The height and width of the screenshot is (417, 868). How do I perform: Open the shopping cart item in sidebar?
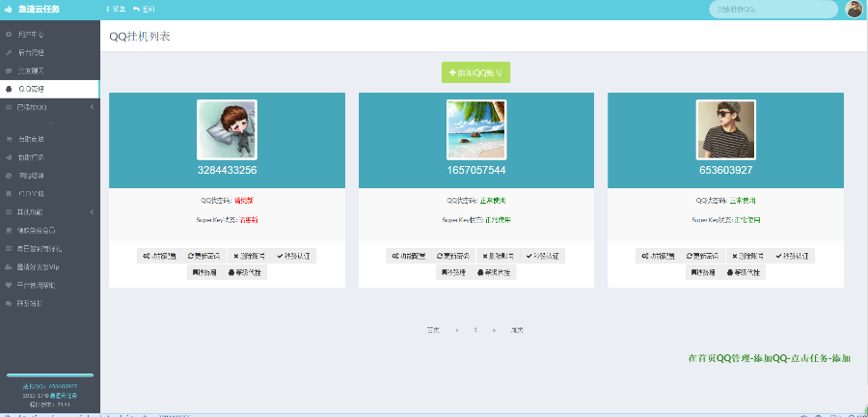tap(50, 140)
